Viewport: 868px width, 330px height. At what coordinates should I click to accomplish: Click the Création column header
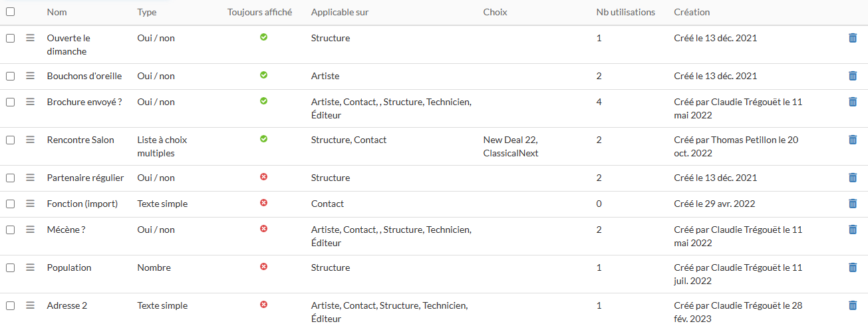(x=692, y=12)
